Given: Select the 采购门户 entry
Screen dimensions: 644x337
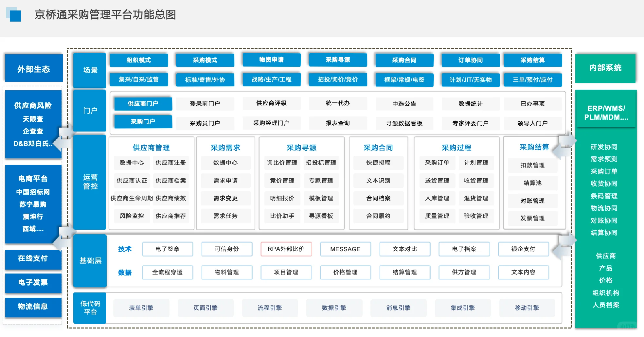Looking at the screenshot, I should [x=143, y=121].
